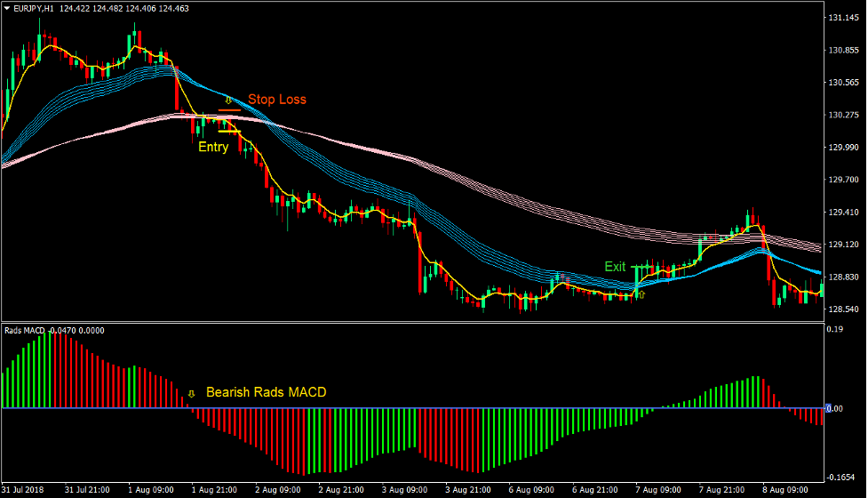Select the 2 Aug 21:00 time label
The width and height of the screenshot is (868, 498).
click(x=341, y=490)
